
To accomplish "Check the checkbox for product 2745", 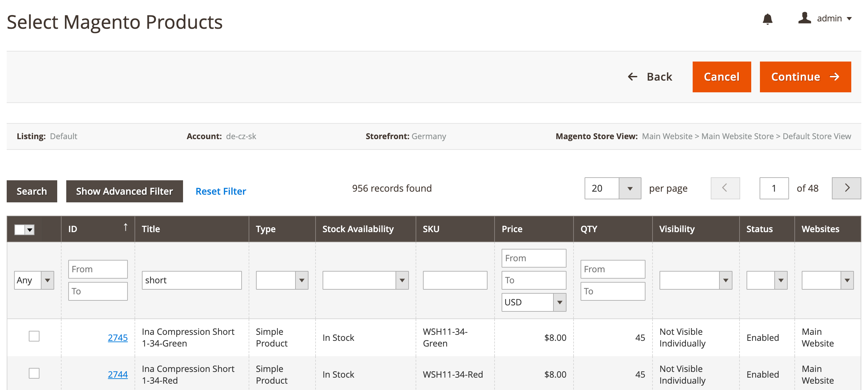I will pyautogui.click(x=34, y=336).
